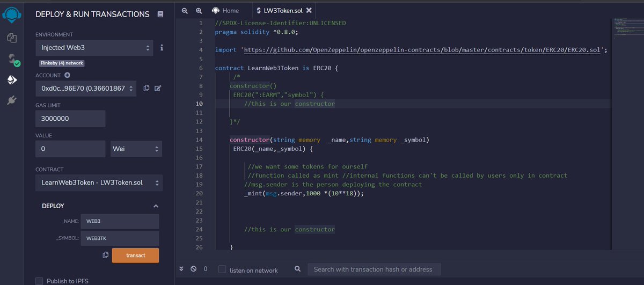Open documentation icon beside panel title
This screenshot has height=285, width=644.
(x=160, y=14)
